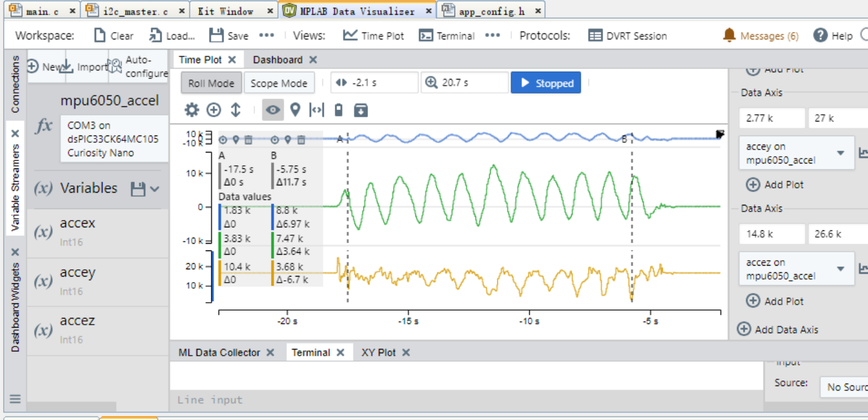Close the Terminal tab

point(341,353)
